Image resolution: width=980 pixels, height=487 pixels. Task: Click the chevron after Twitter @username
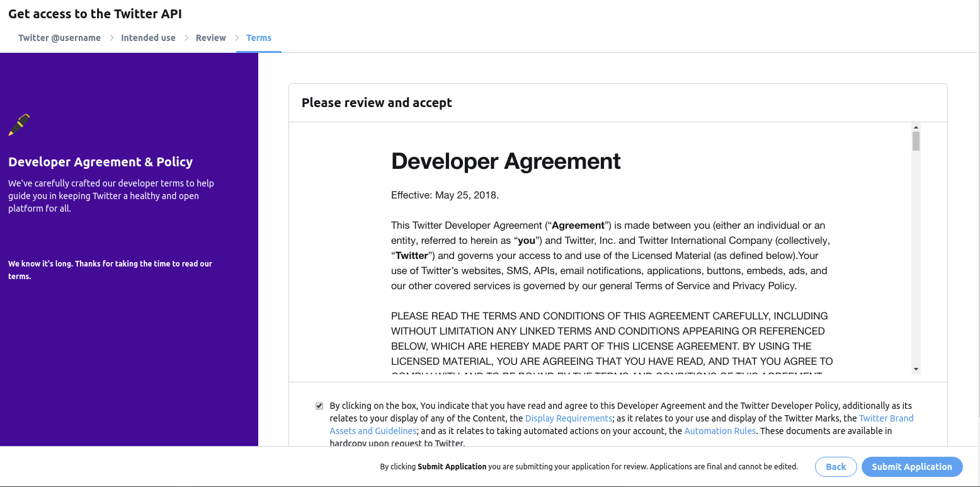click(x=111, y=38)
